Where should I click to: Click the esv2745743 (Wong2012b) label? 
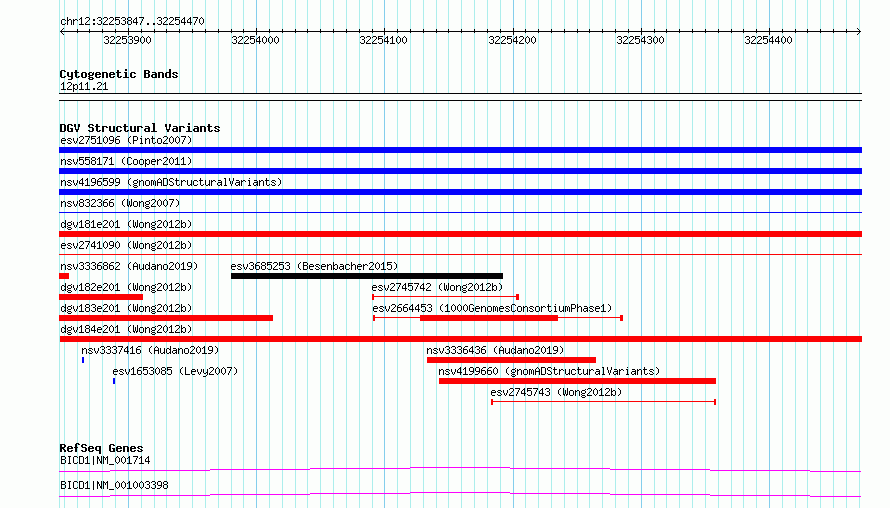click(x=556, y=392)
